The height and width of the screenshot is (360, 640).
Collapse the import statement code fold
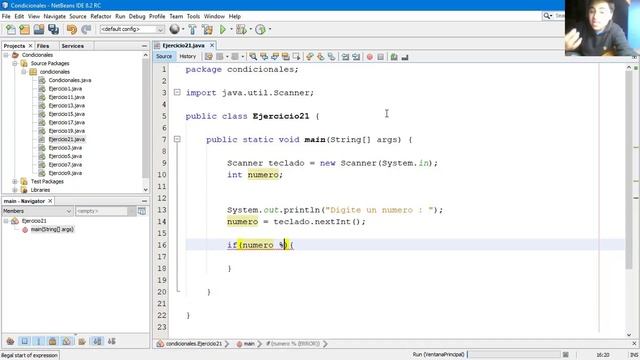pos(177,93)
